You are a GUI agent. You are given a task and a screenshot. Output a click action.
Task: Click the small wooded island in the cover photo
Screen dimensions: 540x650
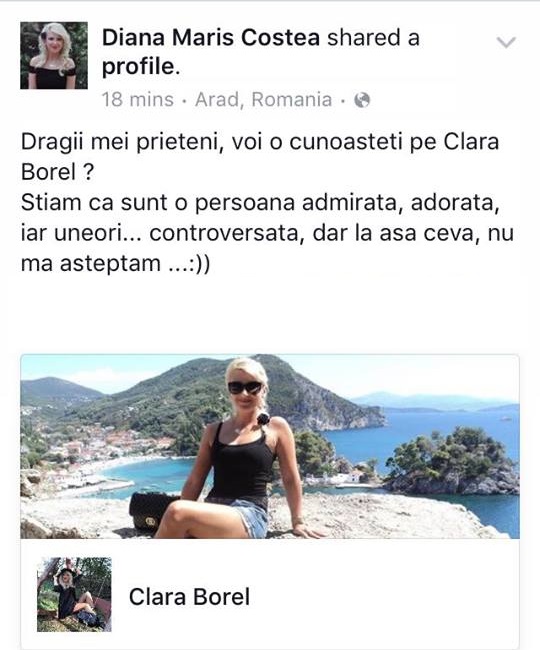450,461
